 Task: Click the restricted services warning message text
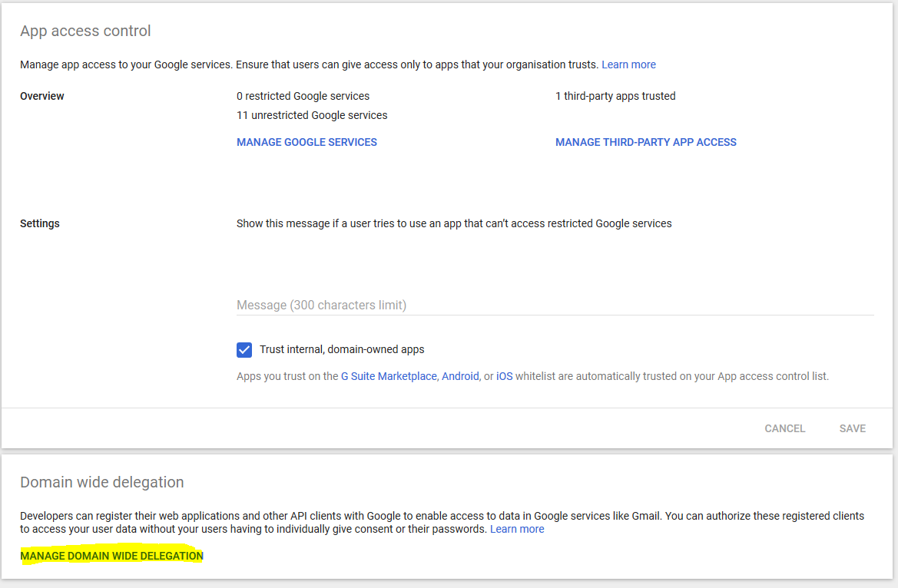pos(454,223)
